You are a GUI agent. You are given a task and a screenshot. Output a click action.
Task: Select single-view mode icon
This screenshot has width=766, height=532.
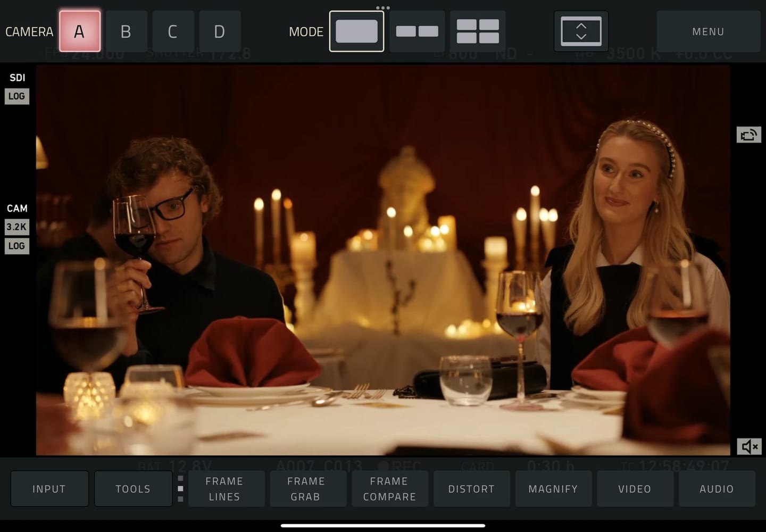coord(356,31)
